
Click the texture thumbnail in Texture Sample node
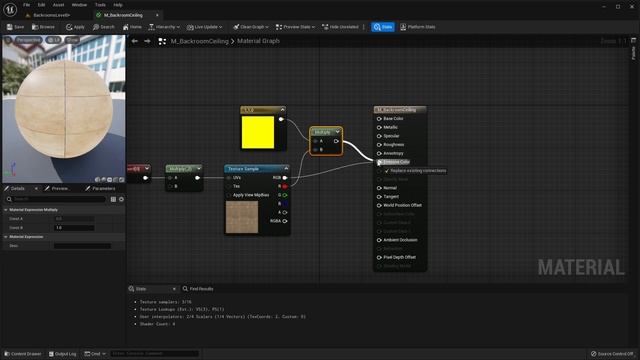click(242, 217)
